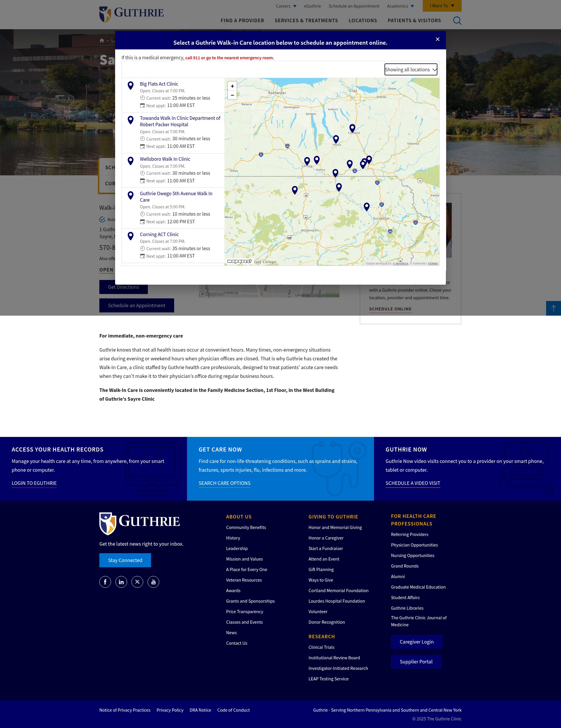Image resolution: width=561 pixels, height=728 pixels.
Task: Open Clinical Trials footer link
Action: (x=321, y=647)
